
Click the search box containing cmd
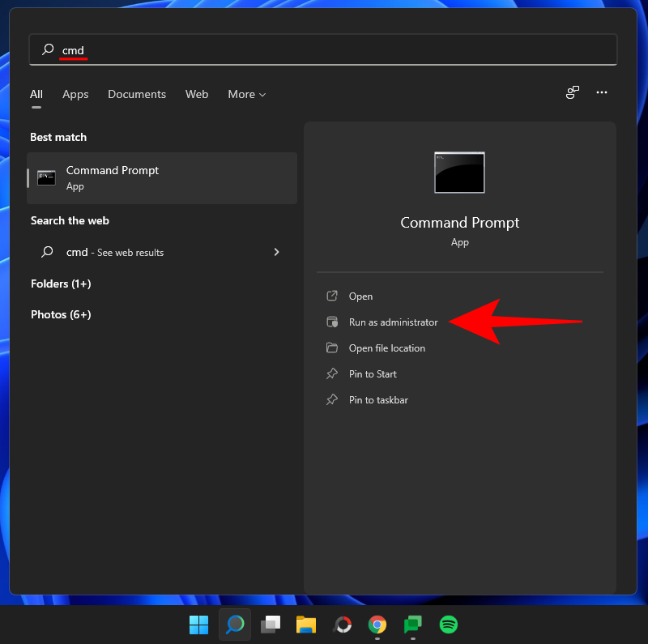(324, 50)
